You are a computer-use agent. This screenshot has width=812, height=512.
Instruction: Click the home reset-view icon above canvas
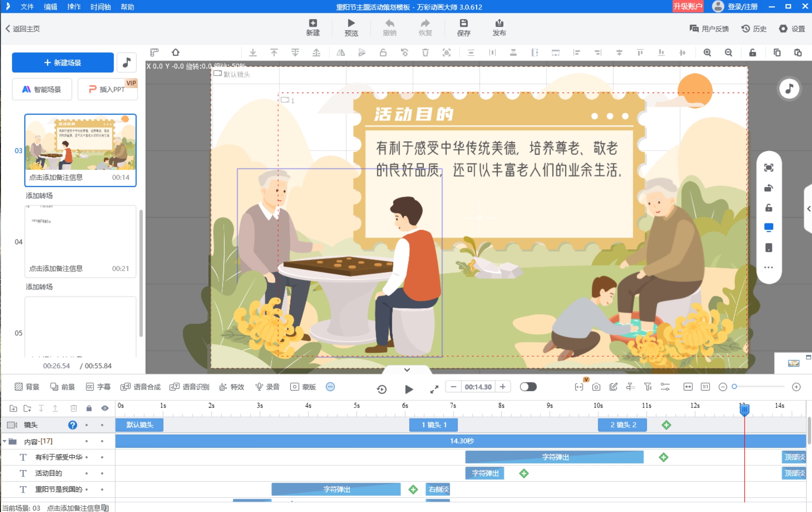pyautogui.click(x=176, y=52)
